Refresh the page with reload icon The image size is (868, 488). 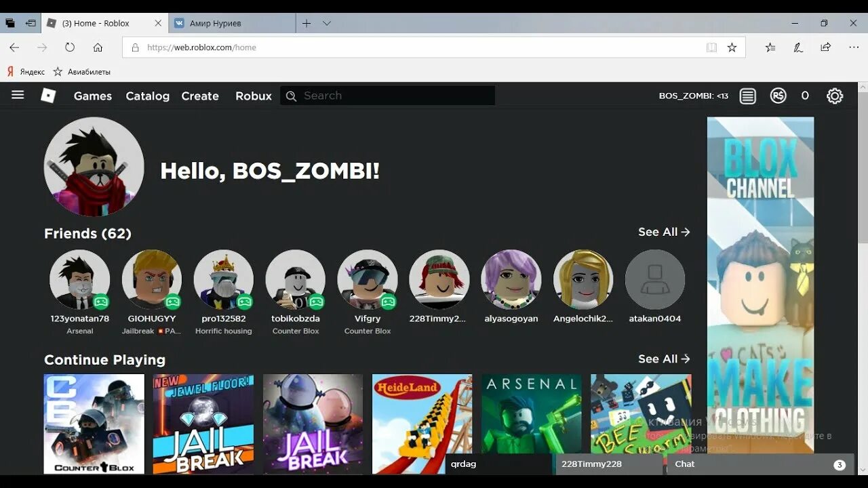click(70, 47)
